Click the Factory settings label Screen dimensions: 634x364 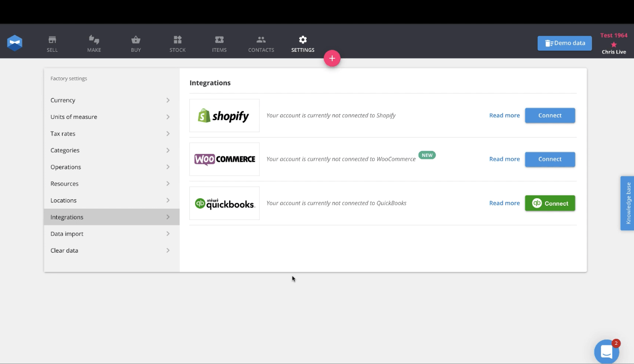69,78
